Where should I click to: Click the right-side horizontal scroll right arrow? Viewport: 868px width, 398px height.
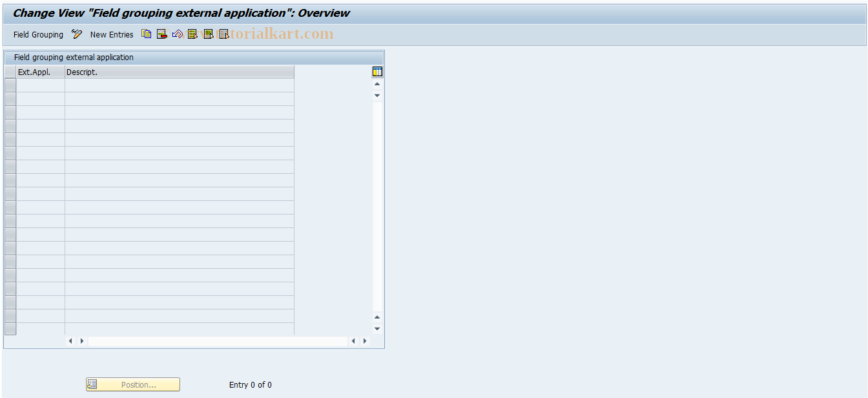[x=364, y=340]
